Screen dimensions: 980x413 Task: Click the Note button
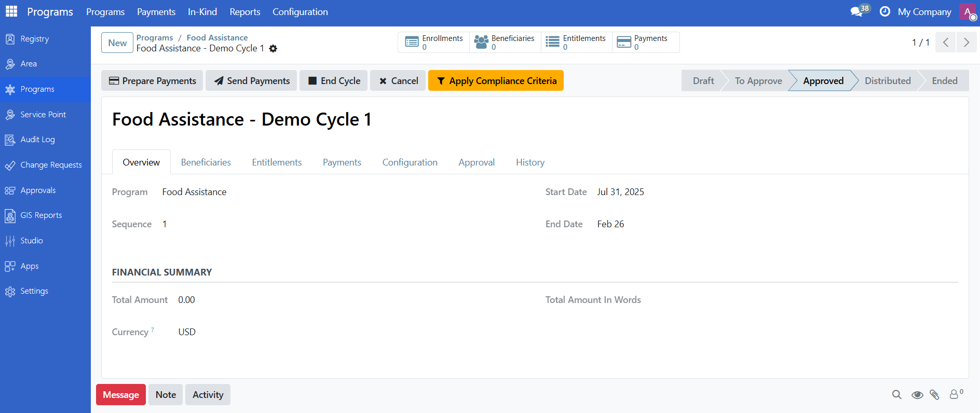pos(166,395)
